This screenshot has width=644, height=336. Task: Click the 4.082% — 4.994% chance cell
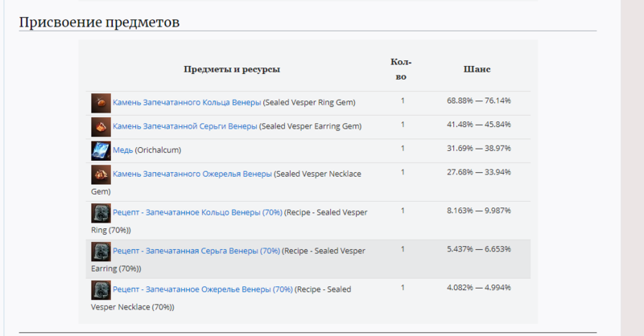(479, 288)
